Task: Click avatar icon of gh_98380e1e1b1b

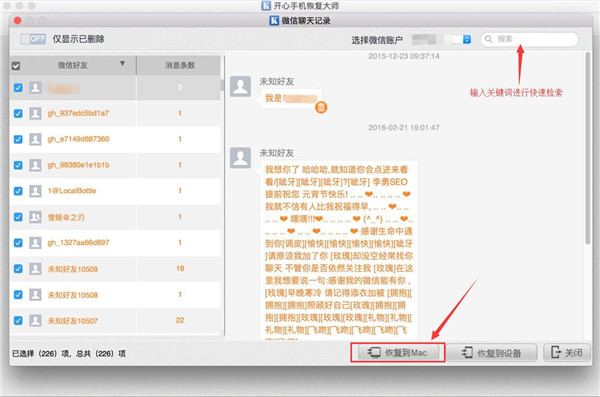Action: [x=35, y=165]
